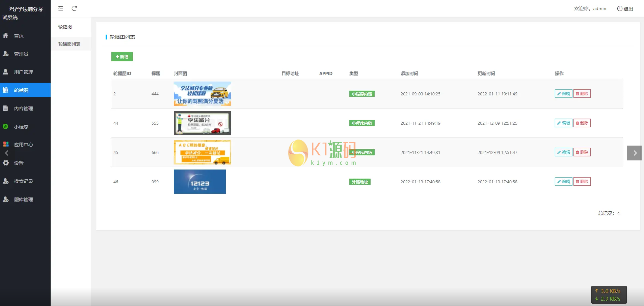Edit the carousel with ID 2
This screenshot has width=644, height=306.
pyautogui.click(x=563, y=94)
